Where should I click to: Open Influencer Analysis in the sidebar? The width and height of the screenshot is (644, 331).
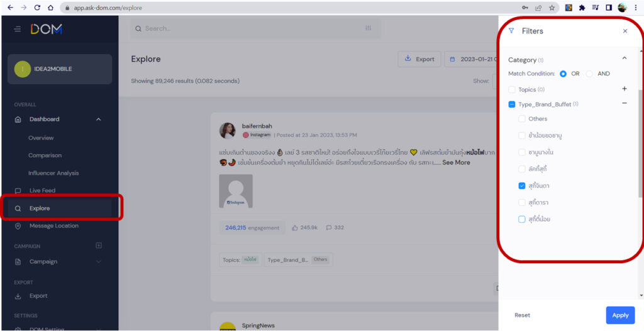(53, 173)
